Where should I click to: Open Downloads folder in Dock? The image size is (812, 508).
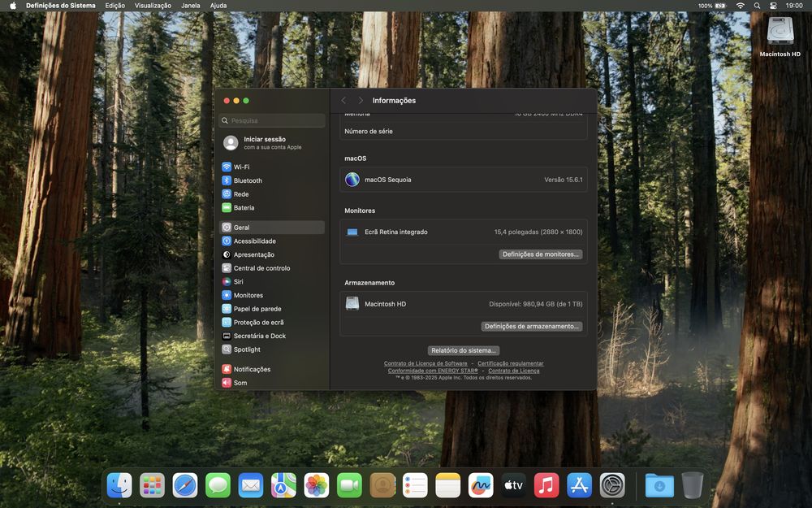click(x=659, y=486)
